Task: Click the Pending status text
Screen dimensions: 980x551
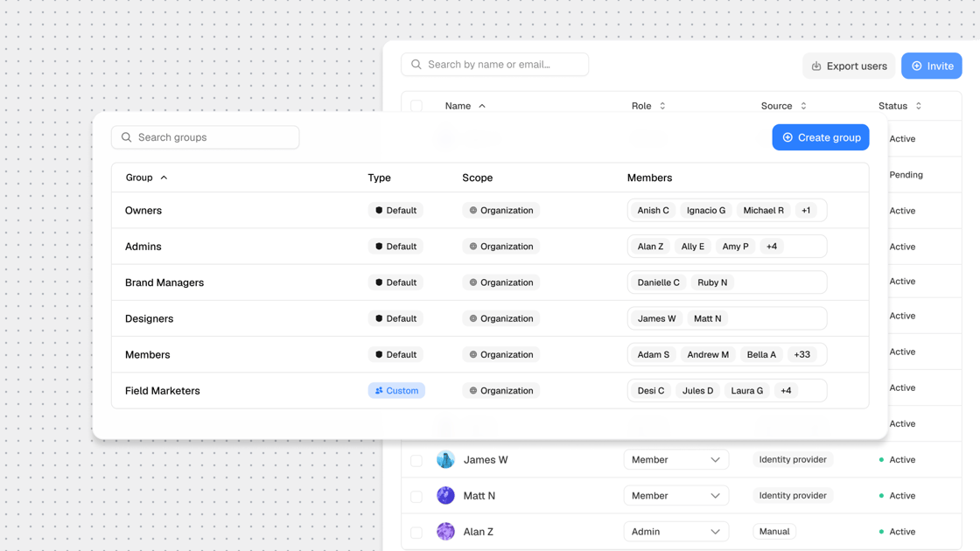Action: point(906,175)
